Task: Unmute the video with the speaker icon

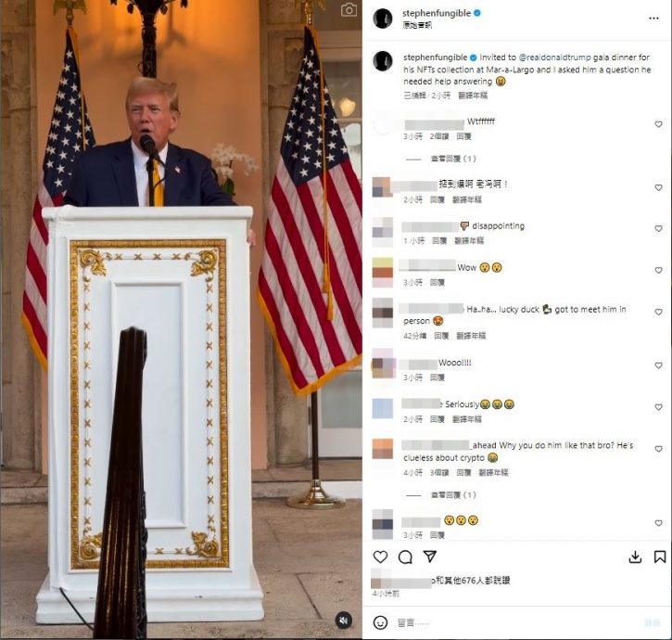Action: click(343, 621)
